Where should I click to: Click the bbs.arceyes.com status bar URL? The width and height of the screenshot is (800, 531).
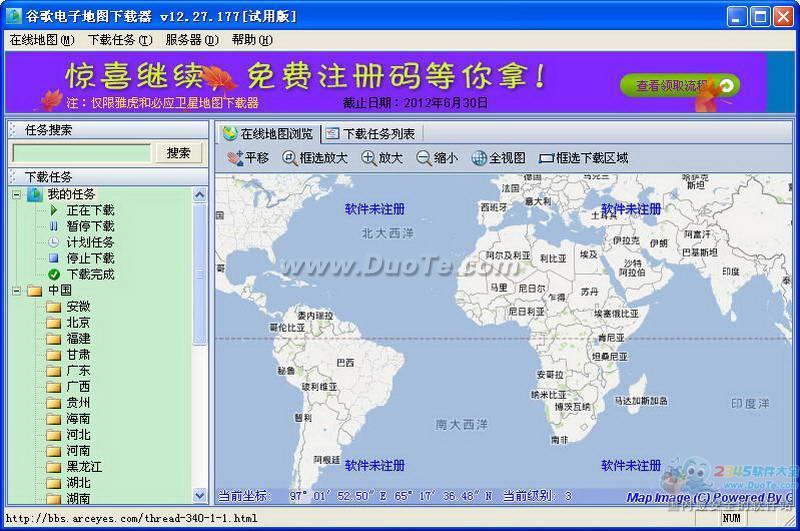coord(132,519)
